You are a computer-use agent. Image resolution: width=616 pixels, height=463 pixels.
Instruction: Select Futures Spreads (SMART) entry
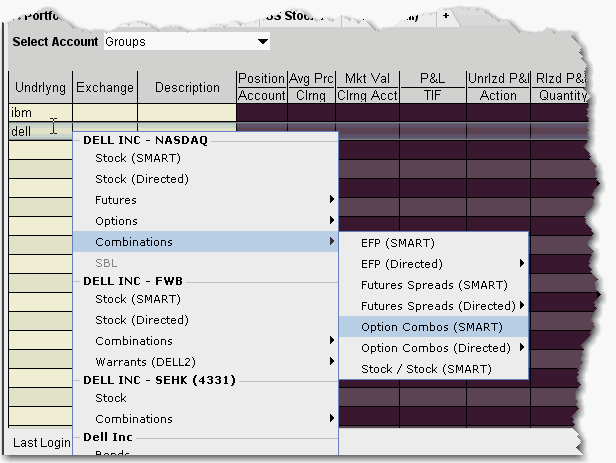coord(434,285)
